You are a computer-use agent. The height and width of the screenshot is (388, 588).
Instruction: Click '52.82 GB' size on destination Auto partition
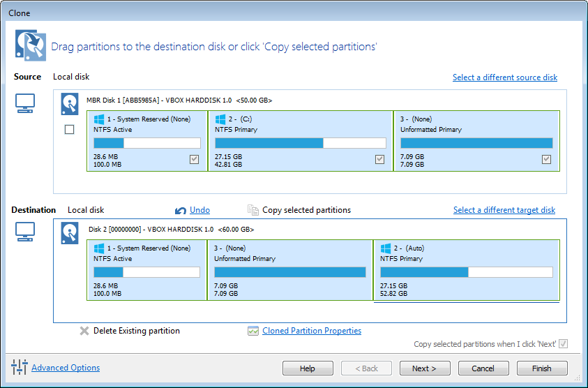(x=394, y=293)
